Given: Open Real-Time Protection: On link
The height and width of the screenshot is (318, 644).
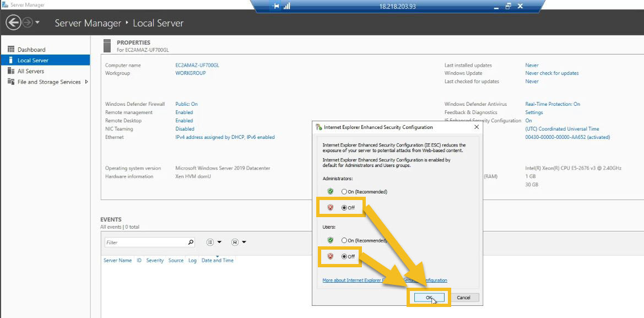Looking at the screenshot, I should tap(553, 104).
